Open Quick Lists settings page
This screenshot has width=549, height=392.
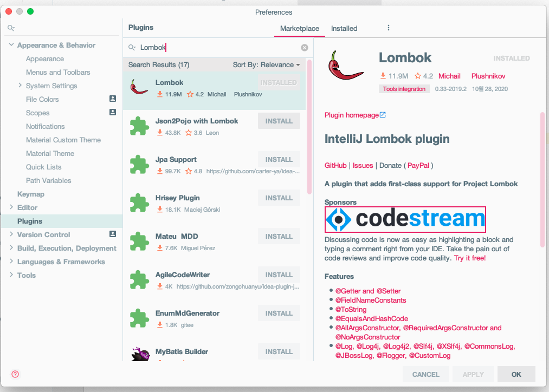(x=44, y=167)
